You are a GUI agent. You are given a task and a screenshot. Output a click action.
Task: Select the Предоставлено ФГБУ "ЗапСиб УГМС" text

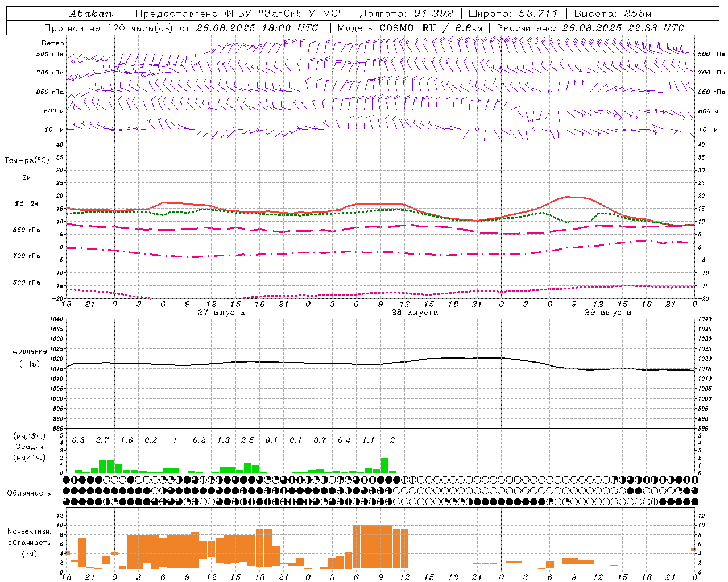(239, 14)
